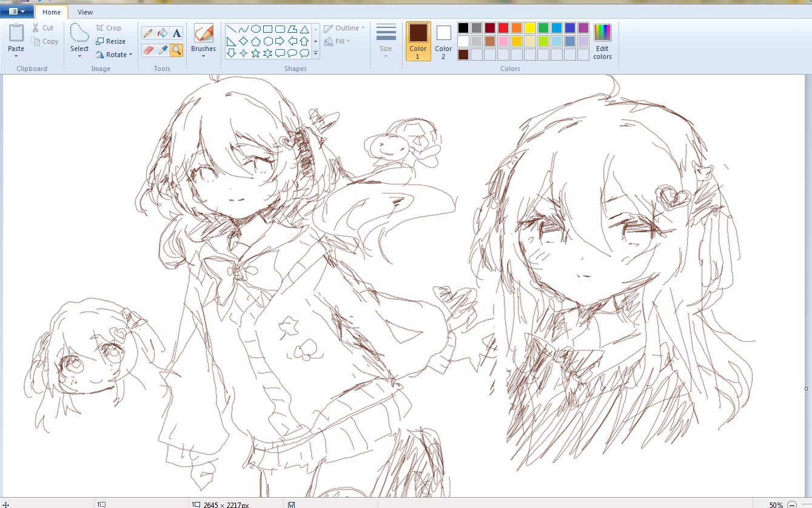Open the Rotate dropdown menu
This screenshot has width=812, height=508.
(x=114, y=55)
